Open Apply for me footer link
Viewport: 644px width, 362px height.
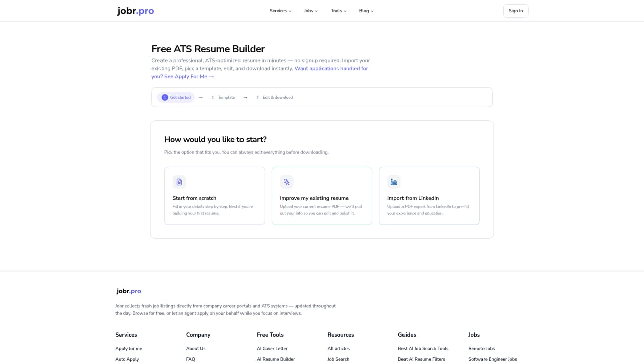[x=129, y=348]
